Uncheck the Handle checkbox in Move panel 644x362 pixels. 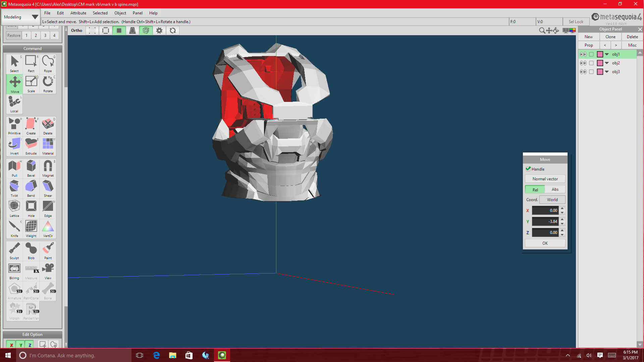(x=528, y=169)
